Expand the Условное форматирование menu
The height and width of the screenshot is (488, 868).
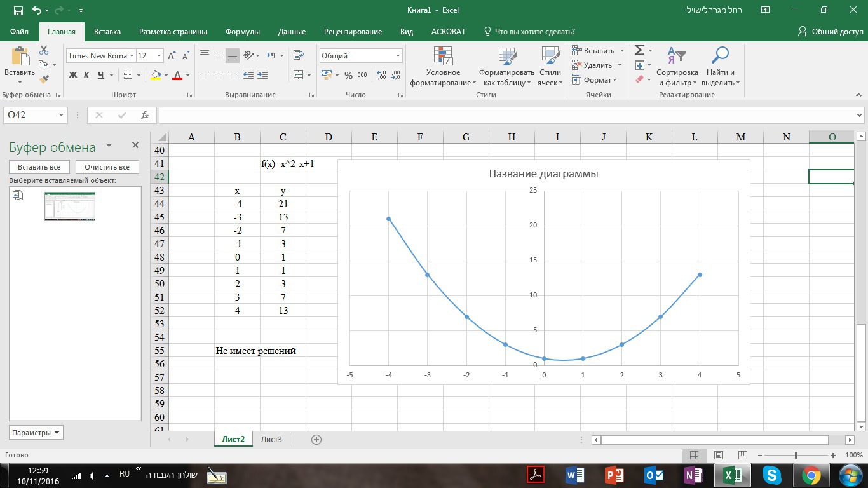coord(443,65)
